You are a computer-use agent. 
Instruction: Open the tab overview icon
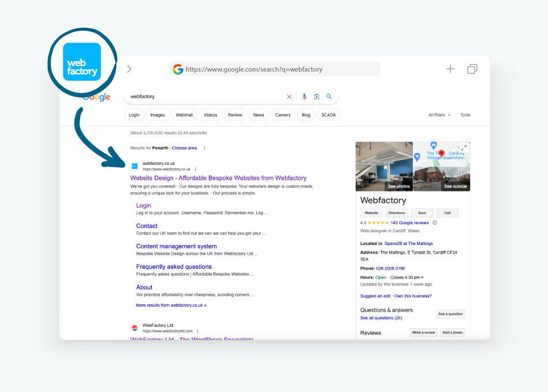(472, 69)
